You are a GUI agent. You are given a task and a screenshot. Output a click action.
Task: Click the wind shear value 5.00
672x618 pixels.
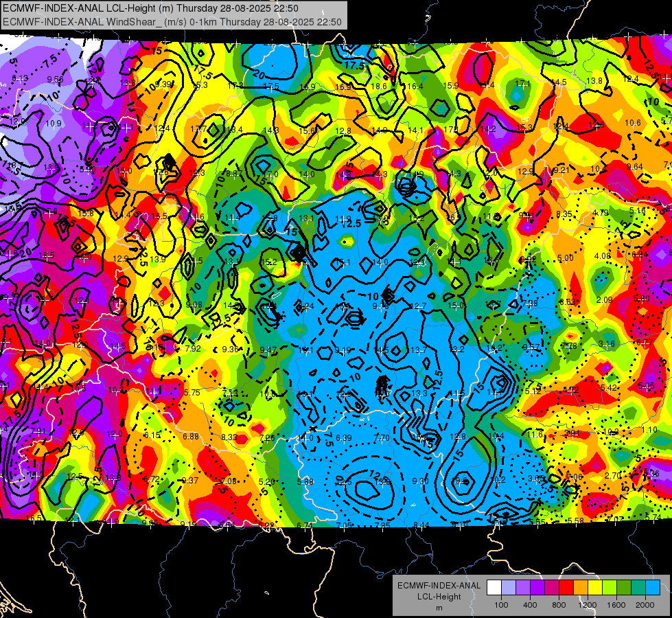pos(566,257)
